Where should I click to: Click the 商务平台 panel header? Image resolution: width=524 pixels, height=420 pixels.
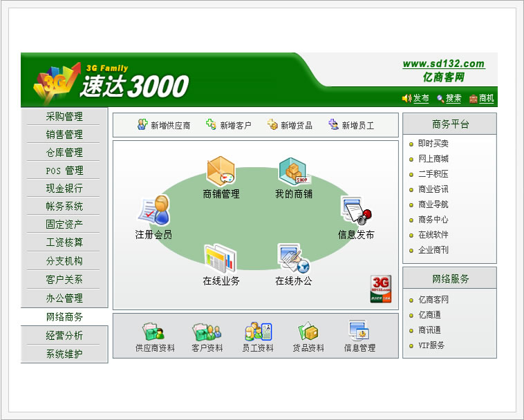pos(450,124)
